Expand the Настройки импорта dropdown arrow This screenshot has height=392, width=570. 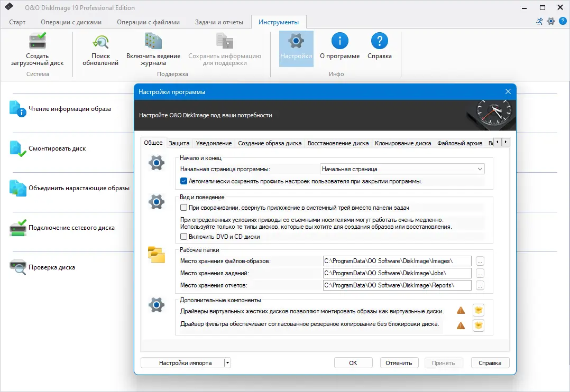coord(226,362)
